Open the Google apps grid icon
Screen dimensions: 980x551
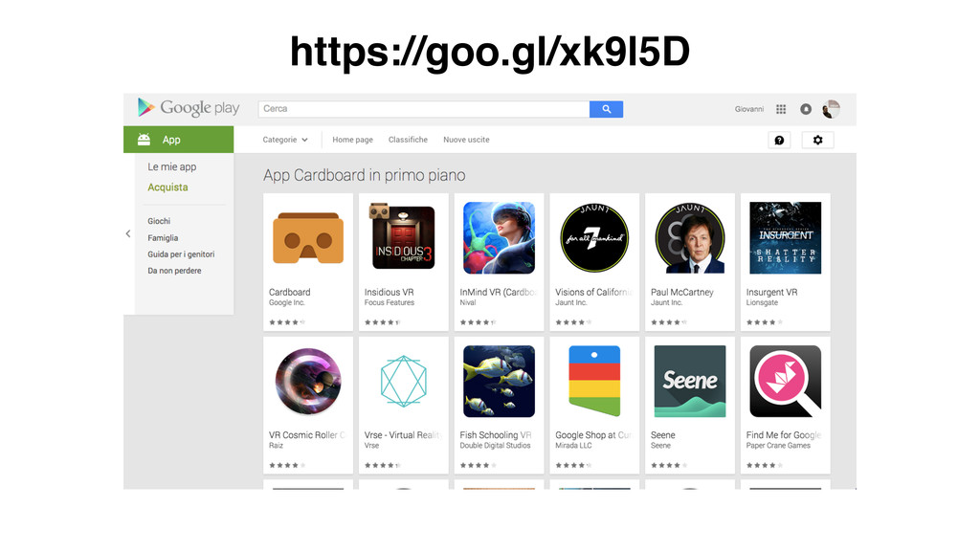781,109
